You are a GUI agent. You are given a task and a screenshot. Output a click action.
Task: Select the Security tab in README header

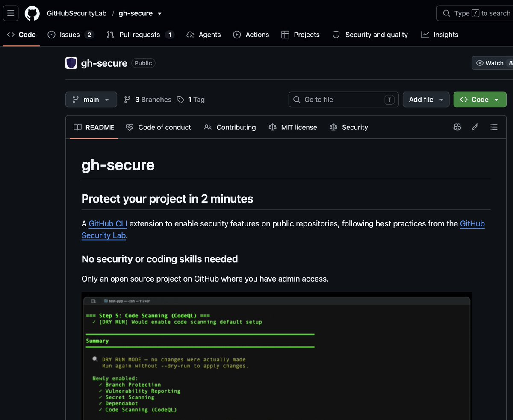[x=349, y=127]
